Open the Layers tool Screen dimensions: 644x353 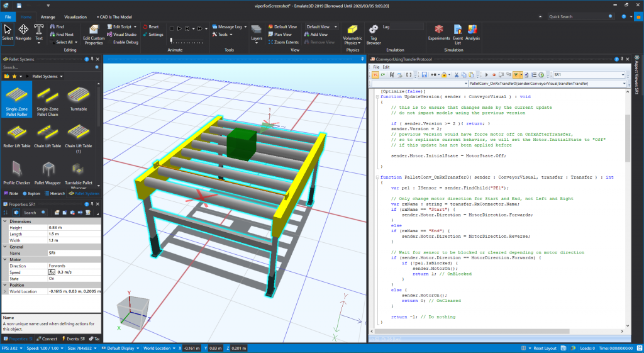coord(257,34)
